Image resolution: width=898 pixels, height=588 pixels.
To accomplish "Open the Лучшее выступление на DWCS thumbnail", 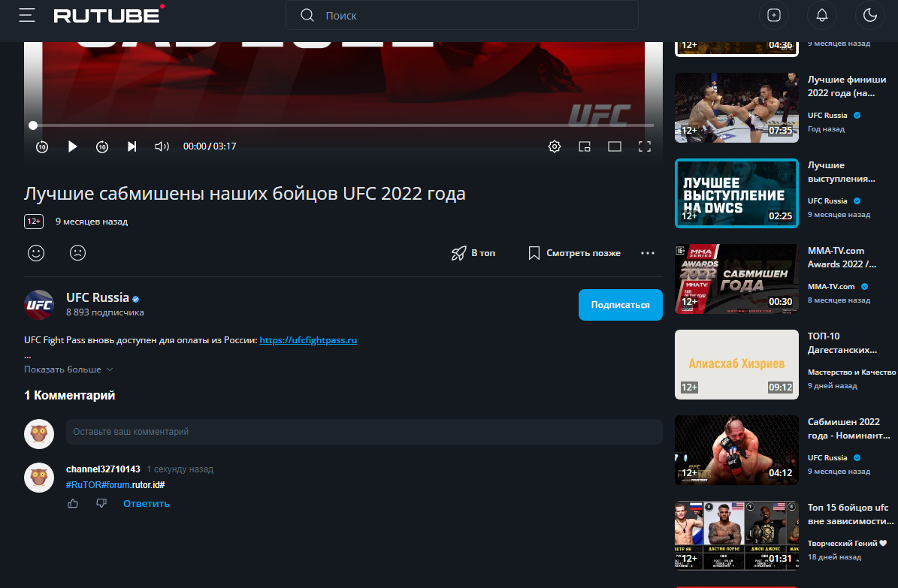I will 736,194.
